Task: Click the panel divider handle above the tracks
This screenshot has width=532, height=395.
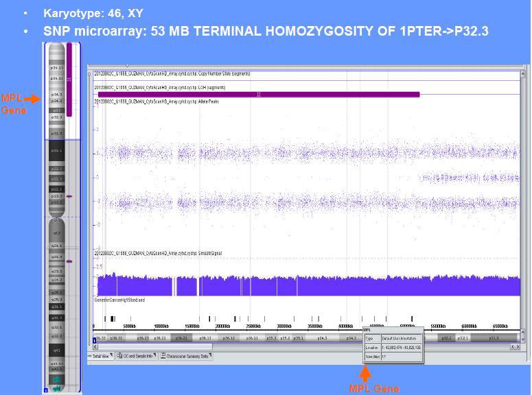Action: [x=128, y=65]
